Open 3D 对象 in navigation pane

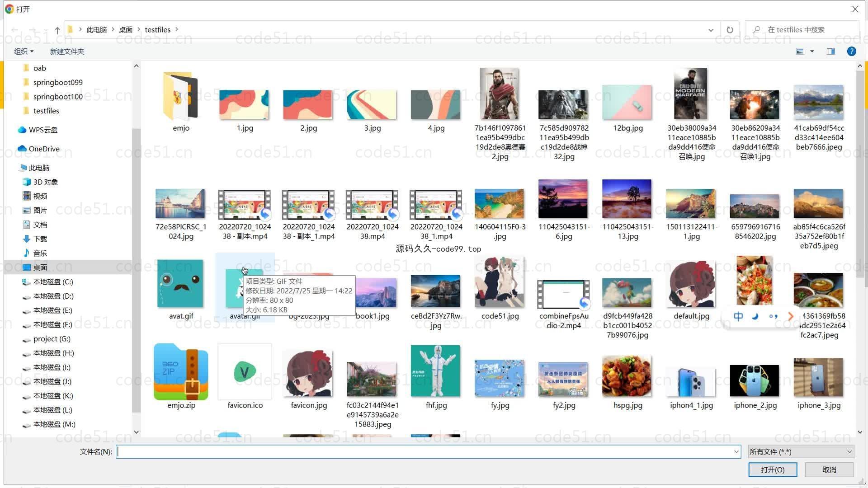point(45,182)
